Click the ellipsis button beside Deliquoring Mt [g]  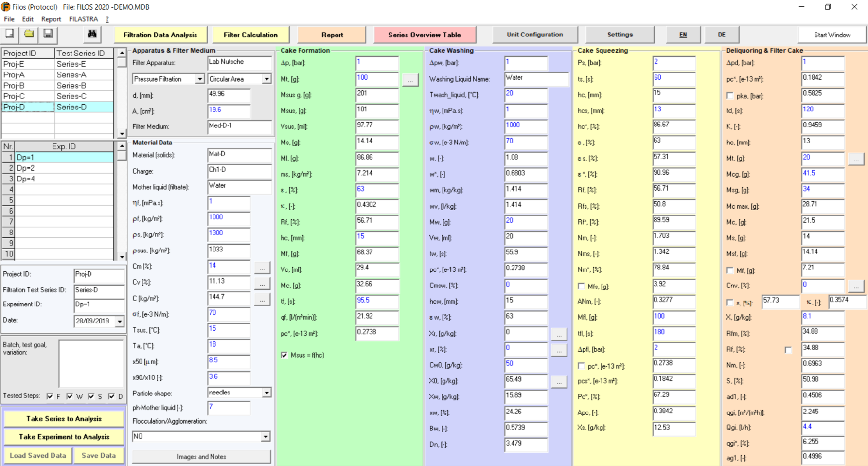(x=856, y=159)
